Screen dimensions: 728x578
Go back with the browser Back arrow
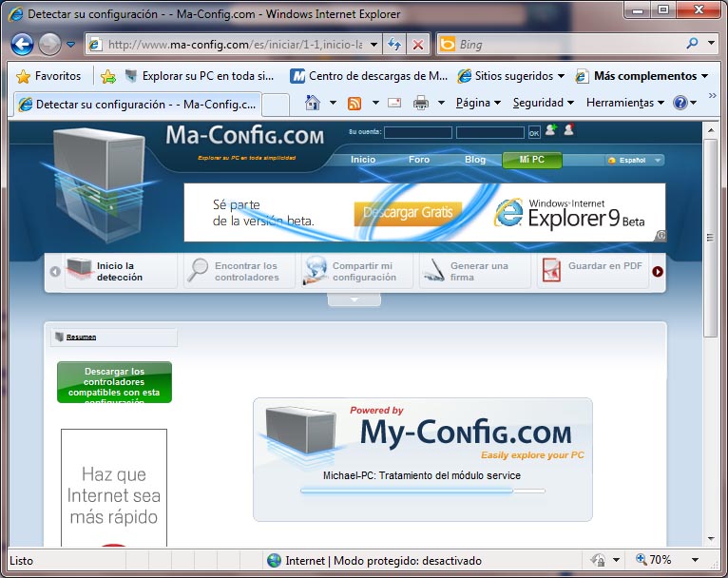tap(22, 45)
